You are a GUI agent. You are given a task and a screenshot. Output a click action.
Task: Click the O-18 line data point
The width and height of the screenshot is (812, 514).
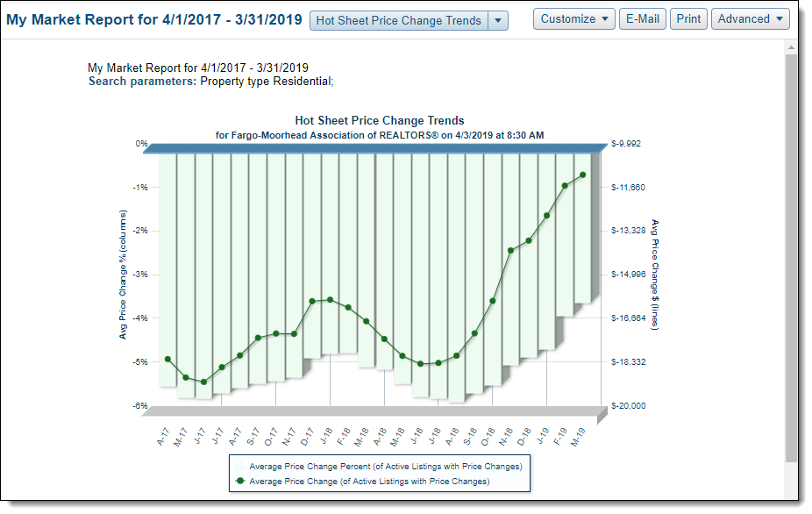point(493,301)
